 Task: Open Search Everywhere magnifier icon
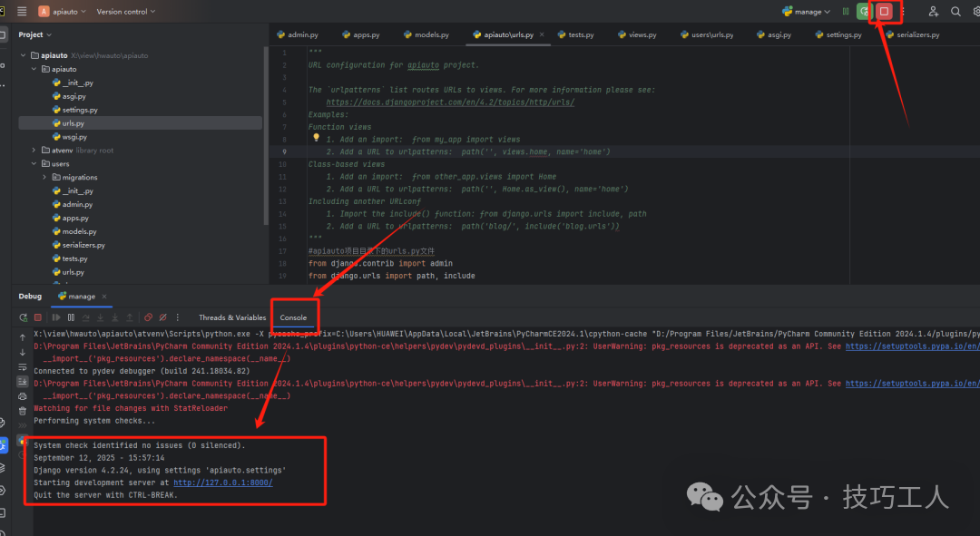coord(955,11)
